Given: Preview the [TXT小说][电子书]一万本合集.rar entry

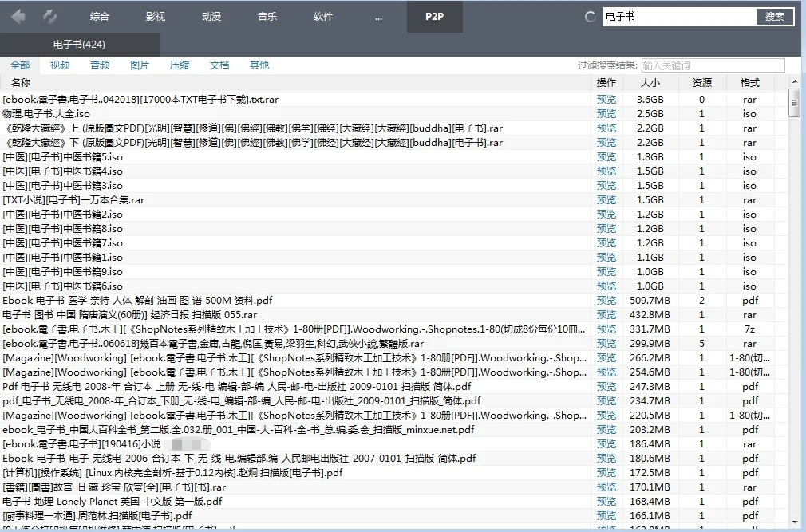Looking at the screenshot, I should [x=606, y=199].
